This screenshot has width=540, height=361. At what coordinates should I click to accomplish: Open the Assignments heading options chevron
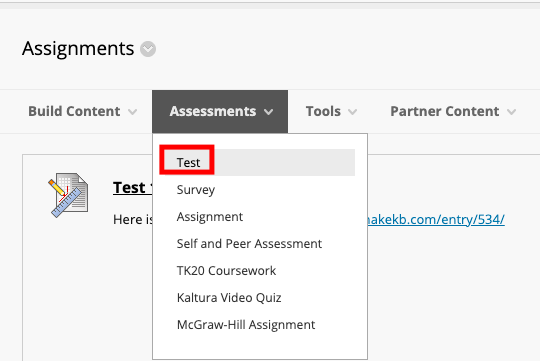148,49
